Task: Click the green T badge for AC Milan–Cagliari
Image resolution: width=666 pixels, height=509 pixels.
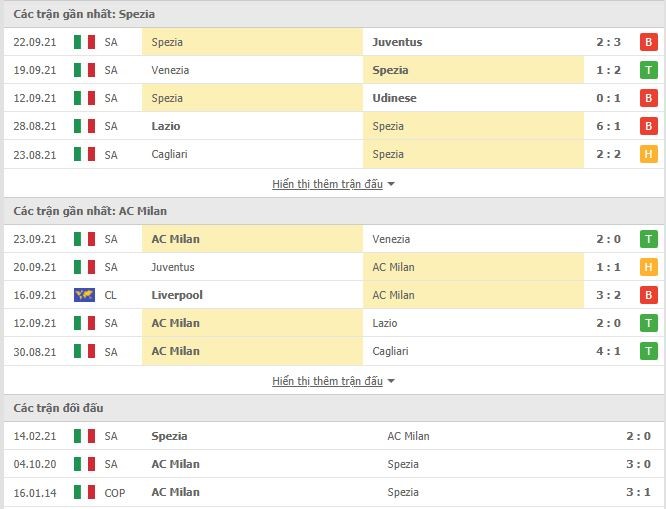Action: point(648,351)
